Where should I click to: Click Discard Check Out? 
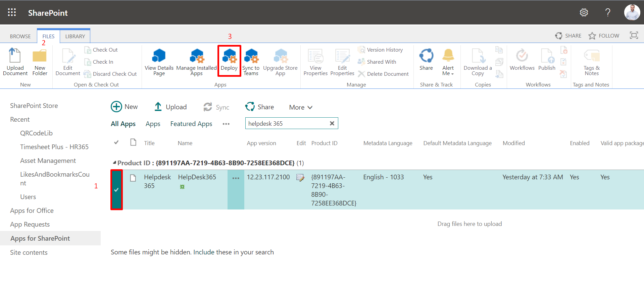[x=110, y=74]
